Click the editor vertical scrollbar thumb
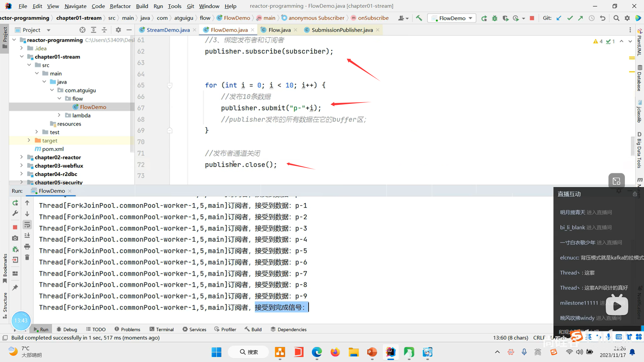The height and width of the screenshot is (362, 644). tap(633, 146)
